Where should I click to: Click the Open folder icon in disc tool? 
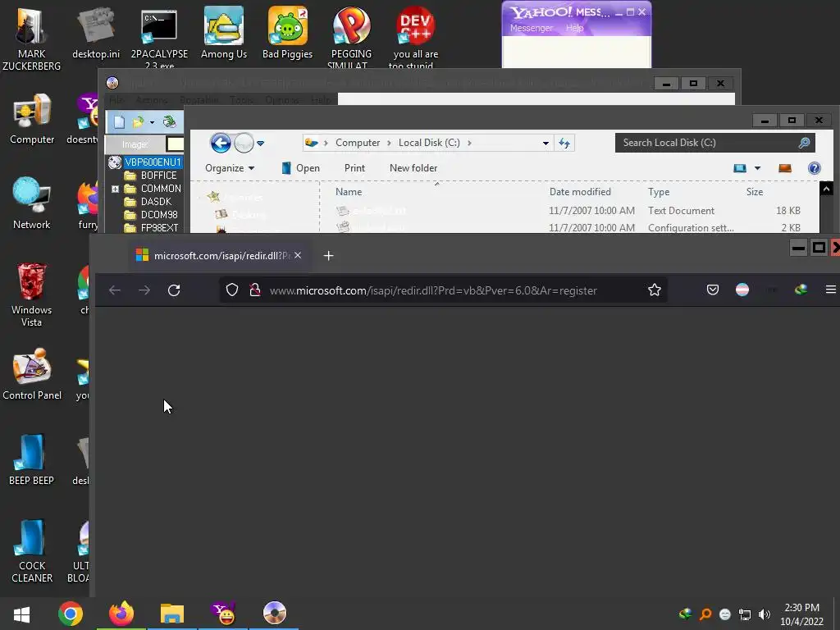138,122
